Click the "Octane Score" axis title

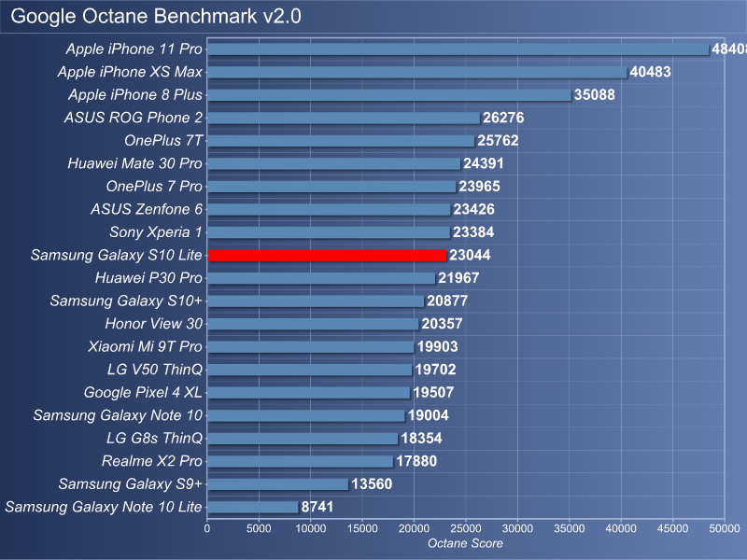tap(465, 543)
